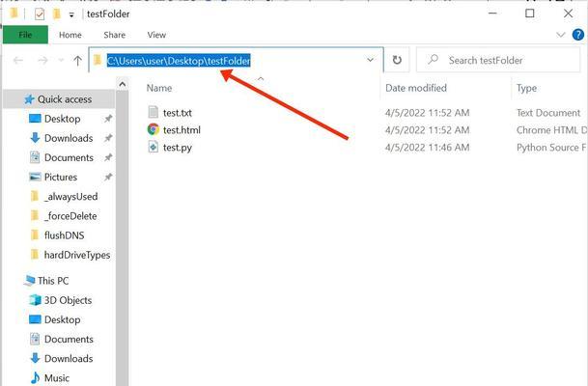
Task: Click the Properties quick access toolbar icon
Action: (39, 14)
